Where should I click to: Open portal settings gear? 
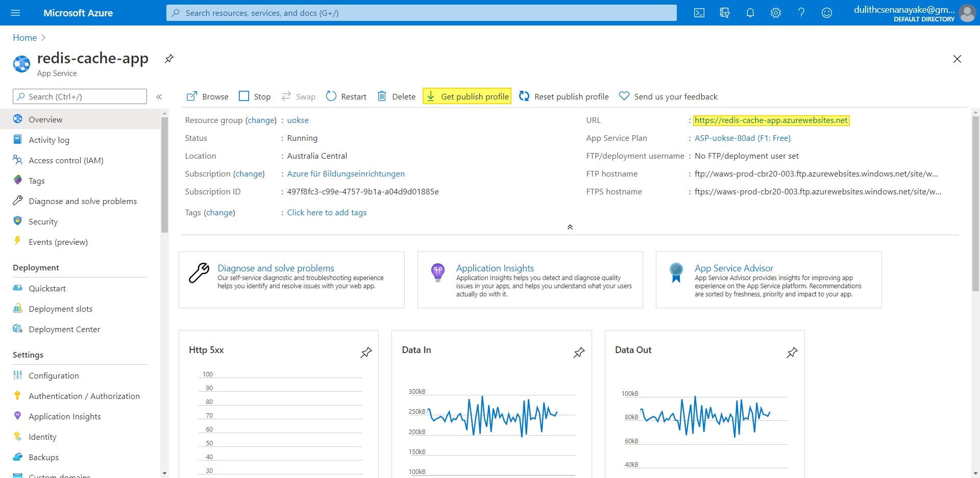[x=776, y=13]
